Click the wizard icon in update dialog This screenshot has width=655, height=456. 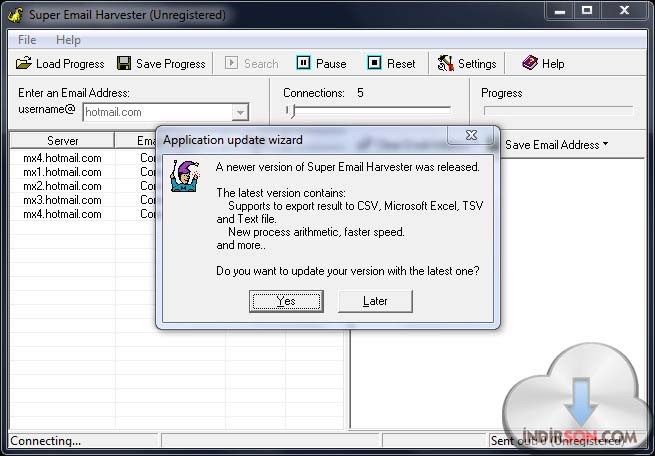click(x=185, y=176)
